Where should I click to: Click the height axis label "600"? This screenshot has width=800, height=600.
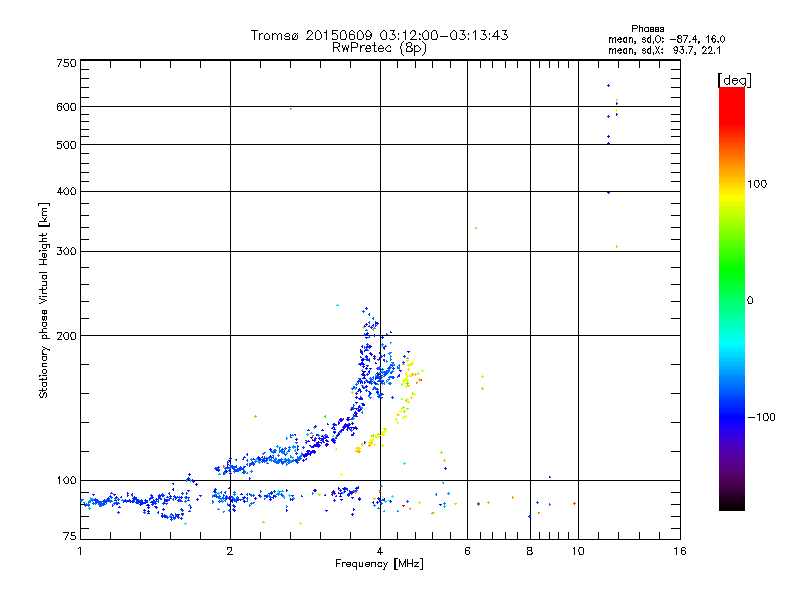[x=66, y=107]
